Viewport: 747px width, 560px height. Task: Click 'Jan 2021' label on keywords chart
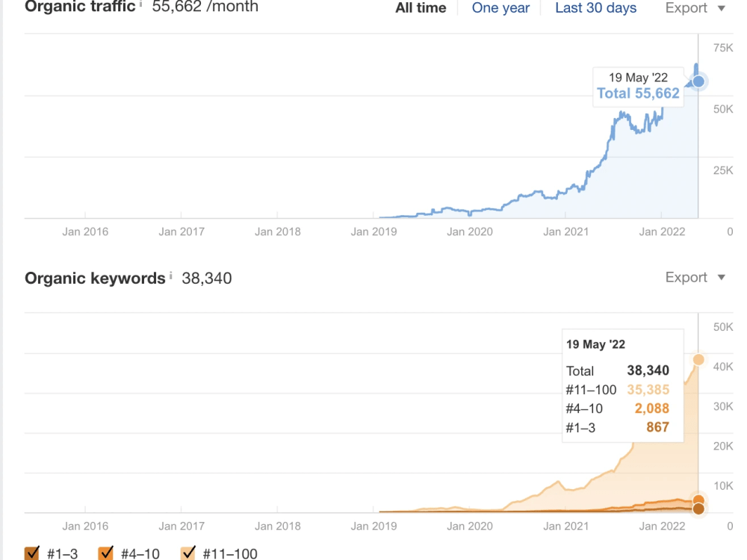click(566, 526)
